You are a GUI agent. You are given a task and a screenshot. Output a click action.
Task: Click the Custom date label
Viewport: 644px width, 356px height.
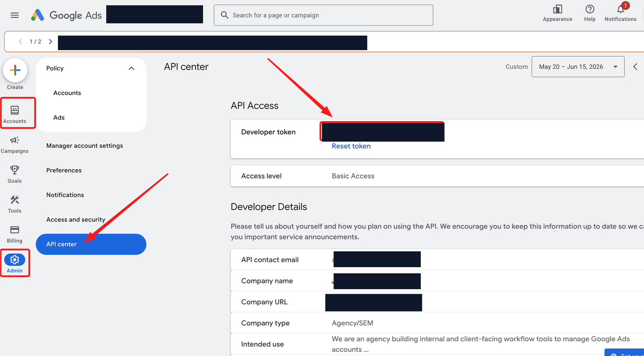pyautogui.click(x=517, y=67)
